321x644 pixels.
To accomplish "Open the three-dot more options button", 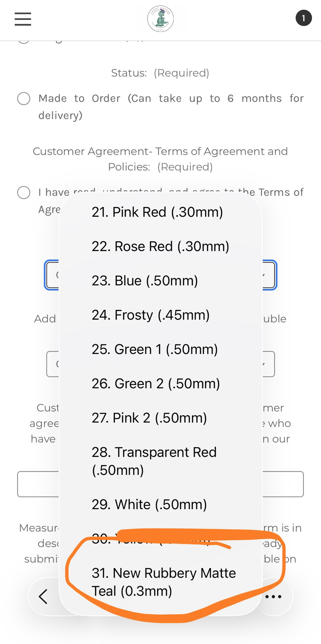I will 273,597.
